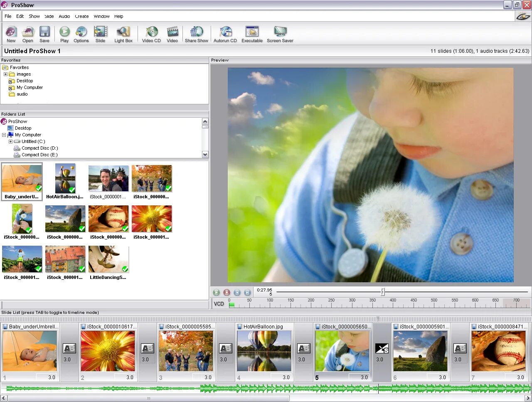Expand the Untitled (C:) drive
The height and width of the screenshot is (402, 532).
11,142
